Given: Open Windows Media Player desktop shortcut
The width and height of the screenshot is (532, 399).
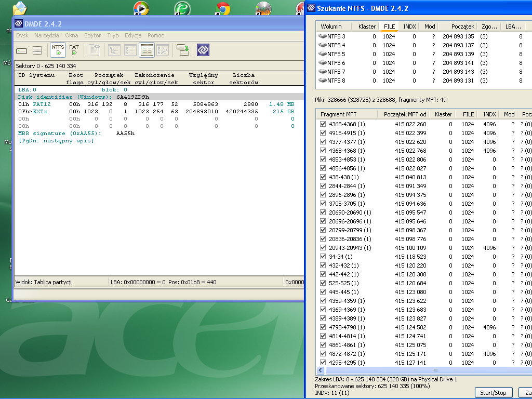Looking at the screenshot, I should [141, 8].
